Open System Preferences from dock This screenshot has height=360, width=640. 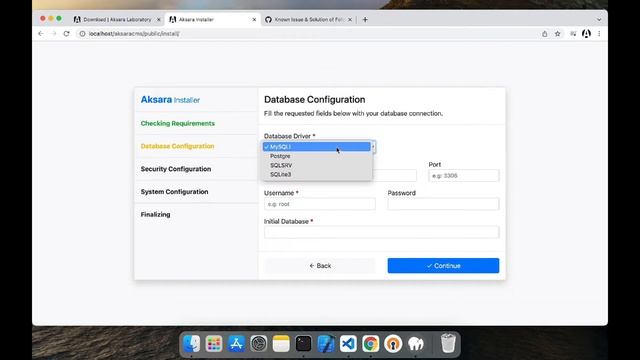click(259, 344)
